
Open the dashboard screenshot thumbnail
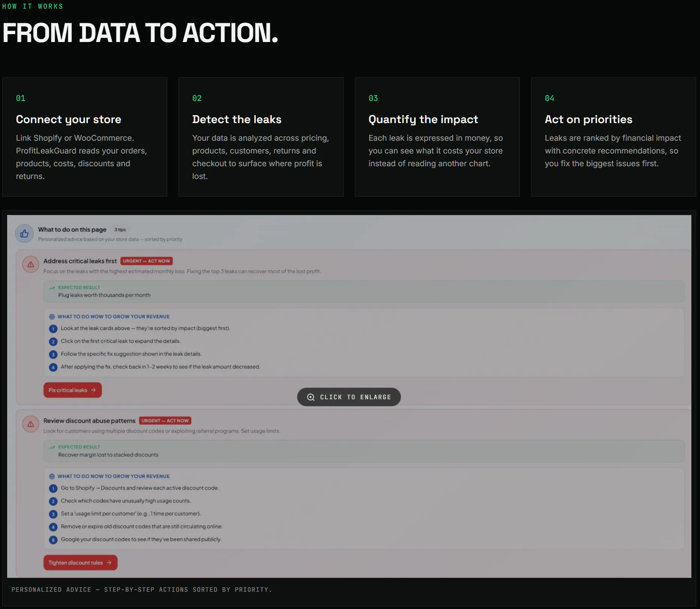pos(349,396)
